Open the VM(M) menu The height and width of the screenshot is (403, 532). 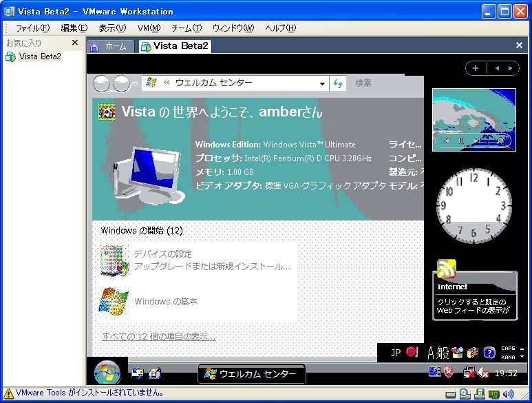pos(149,28)
